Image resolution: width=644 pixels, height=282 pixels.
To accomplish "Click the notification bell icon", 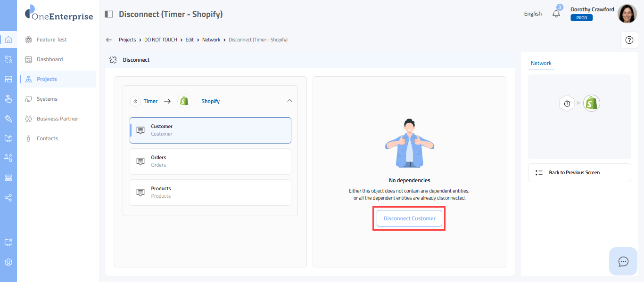I will 556,14.
